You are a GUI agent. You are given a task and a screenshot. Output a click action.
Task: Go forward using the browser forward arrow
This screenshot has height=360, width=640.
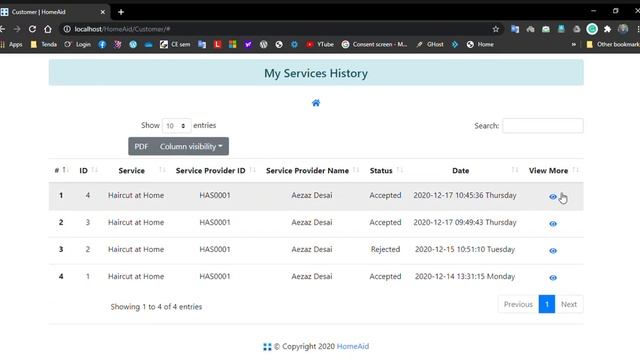coord(17,29)
